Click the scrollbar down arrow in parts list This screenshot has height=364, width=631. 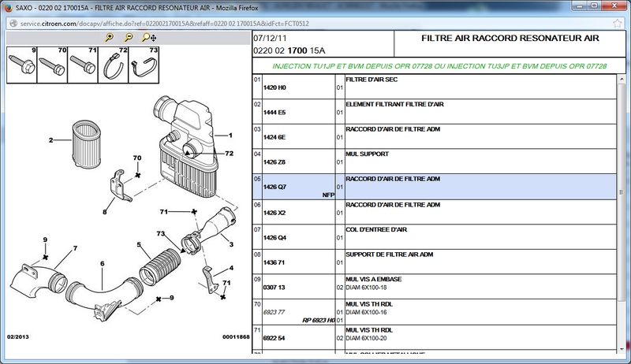point(622,349)
